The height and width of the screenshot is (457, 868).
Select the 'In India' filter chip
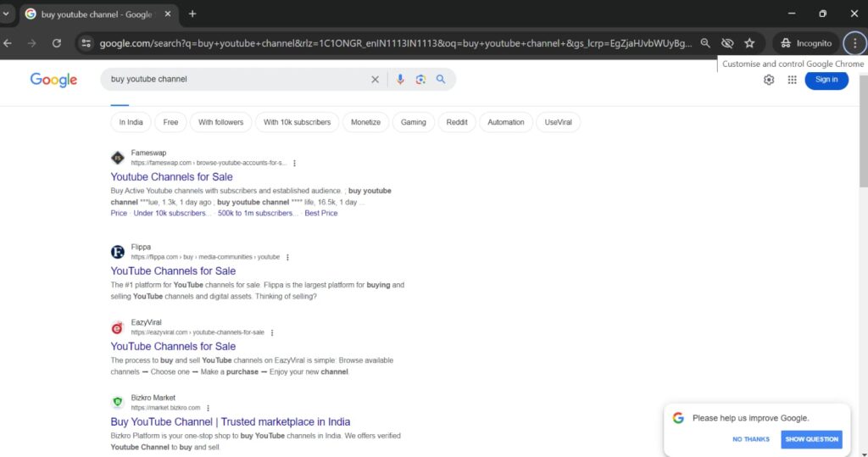pyautogui.click(x=131, y=122)
